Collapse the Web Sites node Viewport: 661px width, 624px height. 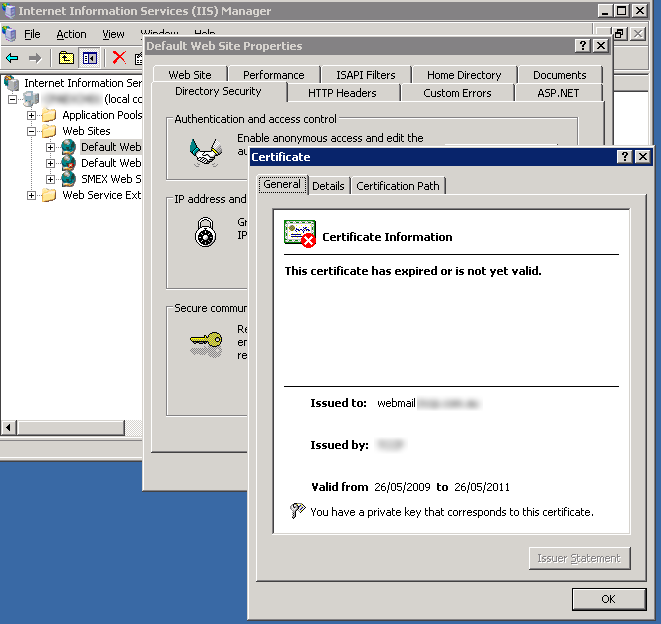pyautogui.click(x=31, y=131)
